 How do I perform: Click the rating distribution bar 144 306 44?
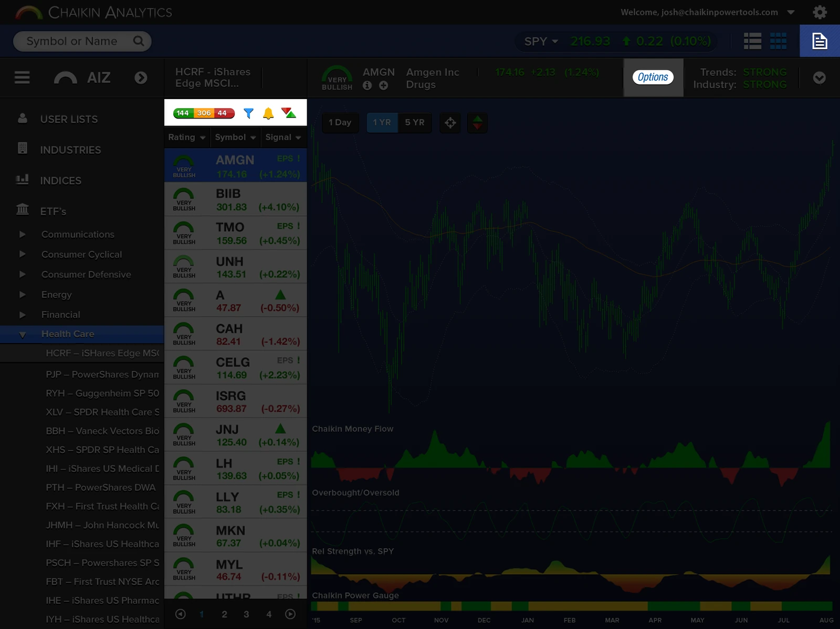(204, 113)
